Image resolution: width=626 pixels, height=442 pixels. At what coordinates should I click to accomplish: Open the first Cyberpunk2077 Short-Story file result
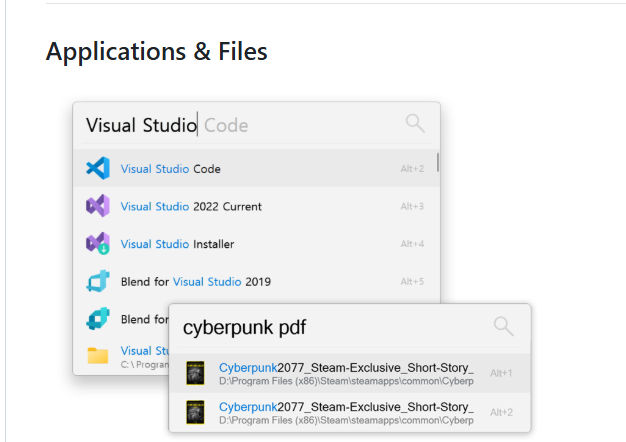click(350, 373)
